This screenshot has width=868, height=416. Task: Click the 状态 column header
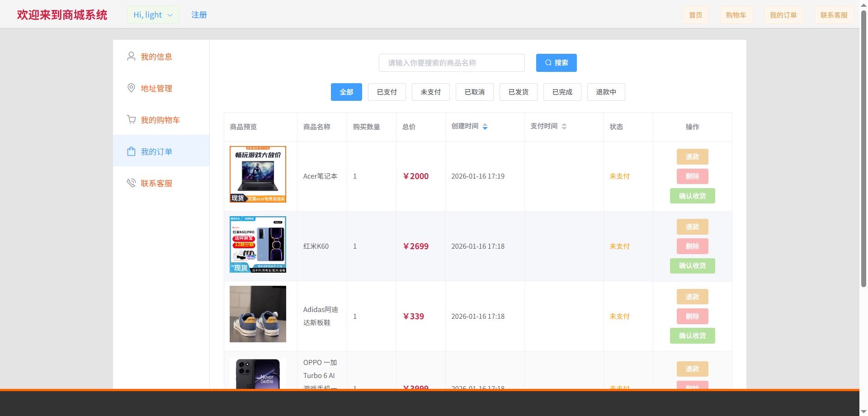[x=616, y=127]
